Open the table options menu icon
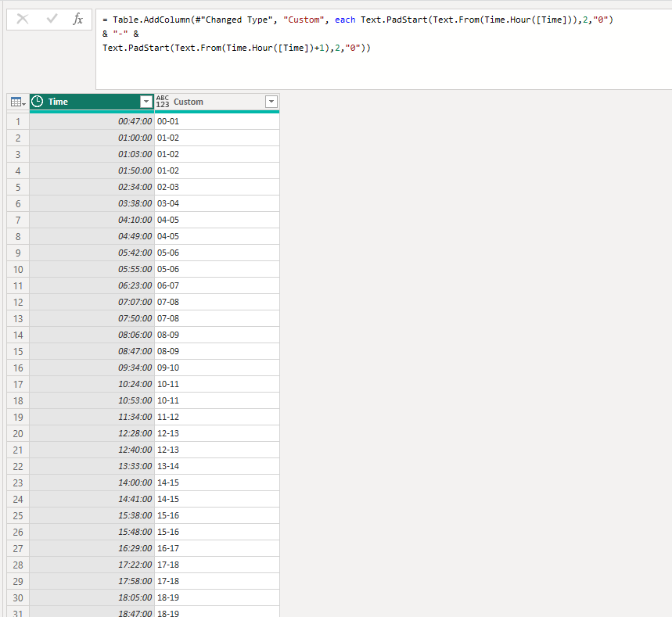The image size is (672, 617). (x=18, y=102)
